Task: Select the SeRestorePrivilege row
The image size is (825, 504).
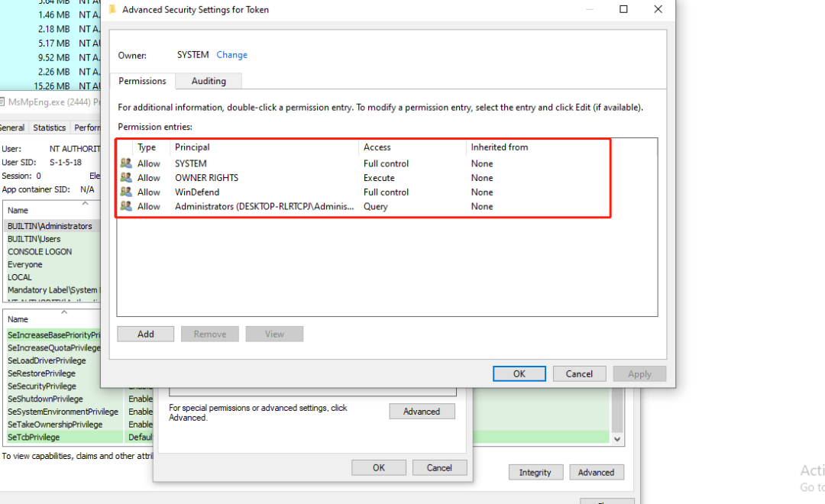Action: 53,373
